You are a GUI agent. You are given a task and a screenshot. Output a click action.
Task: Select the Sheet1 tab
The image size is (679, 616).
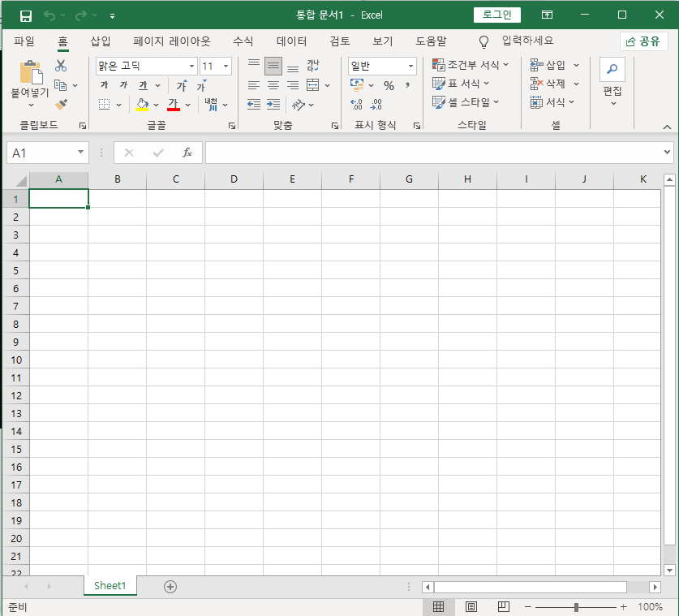click(110, 586)
